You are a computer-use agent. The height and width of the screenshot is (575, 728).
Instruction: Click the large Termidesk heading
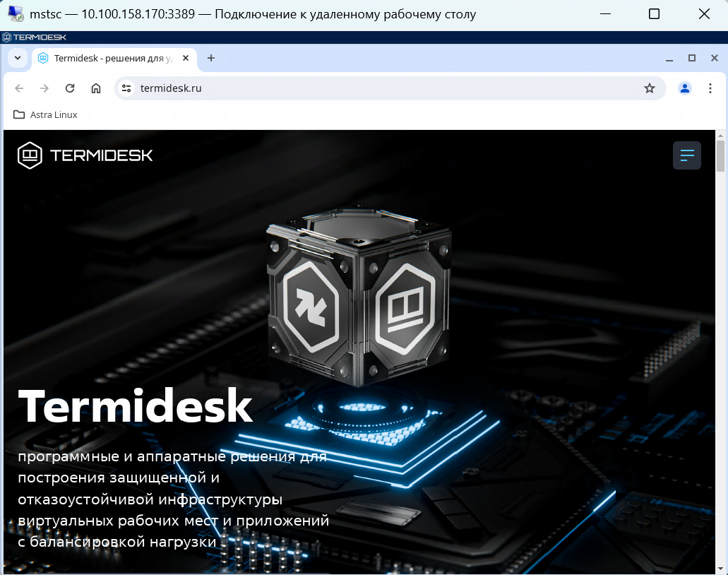tap(135, 406)
